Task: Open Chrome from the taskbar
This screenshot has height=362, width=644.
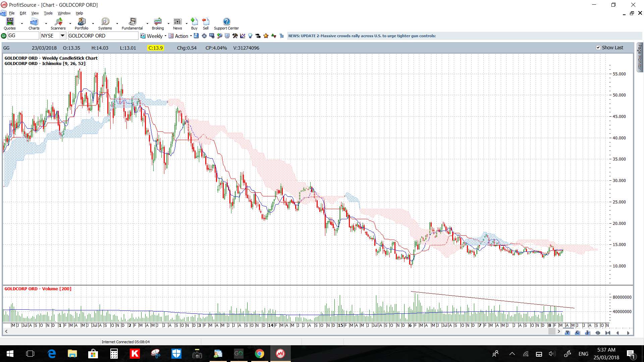Action: click(x=259, y=354)
